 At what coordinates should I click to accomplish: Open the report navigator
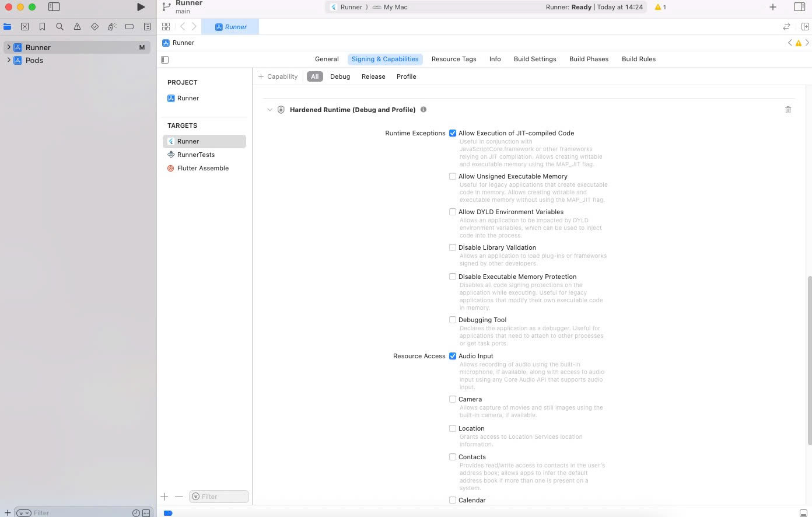[147, 26]
